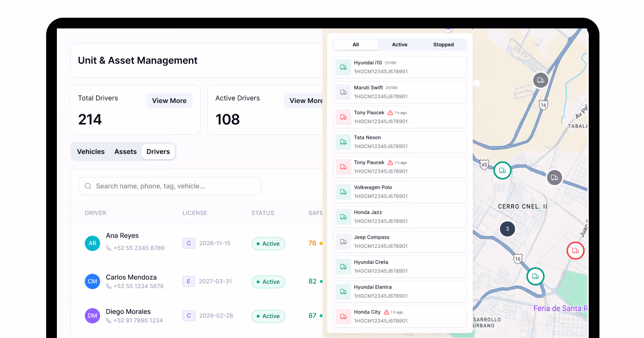Switch to the Vehicles tab
644x338 pixels.
91,152
